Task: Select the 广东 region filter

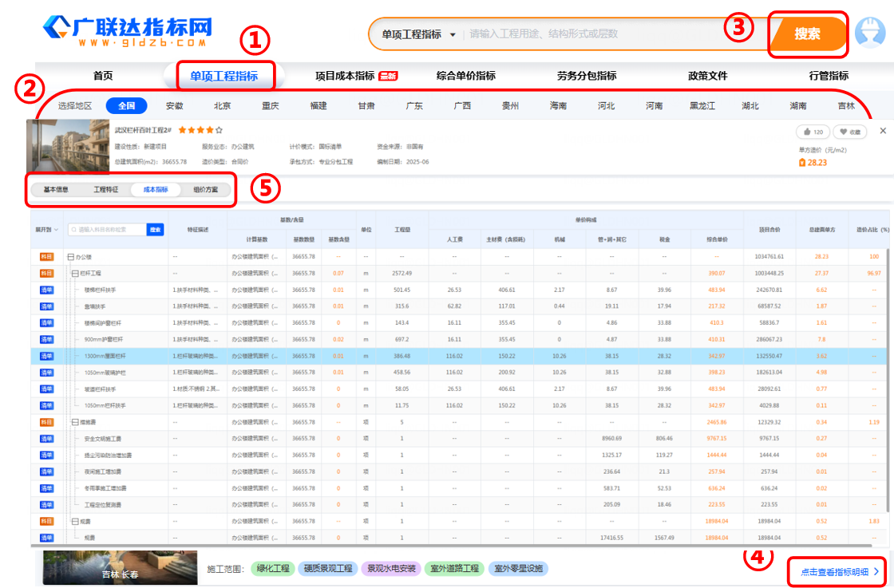Action: point(414,106)
